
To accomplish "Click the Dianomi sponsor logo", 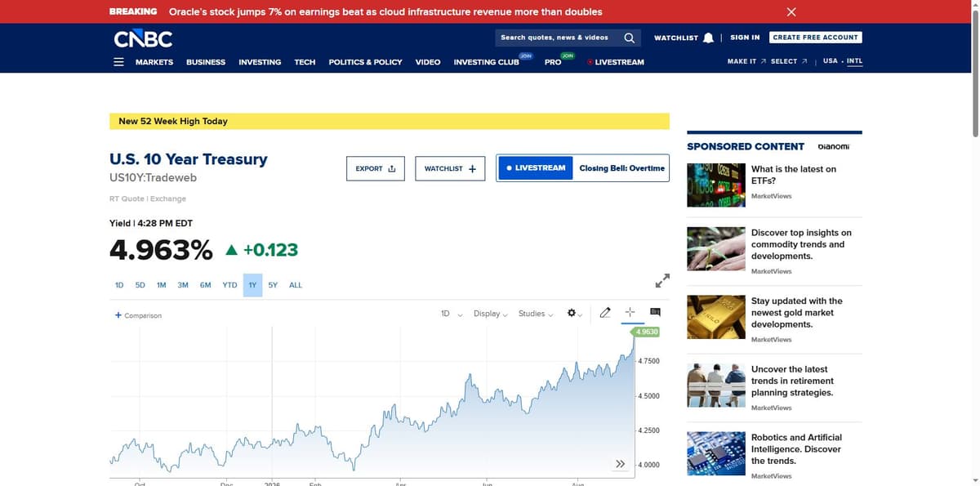I will 834,146.
